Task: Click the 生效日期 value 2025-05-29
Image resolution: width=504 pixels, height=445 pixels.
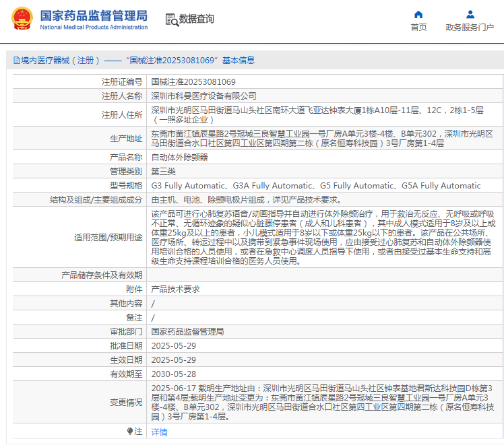Action: (174, 360)
